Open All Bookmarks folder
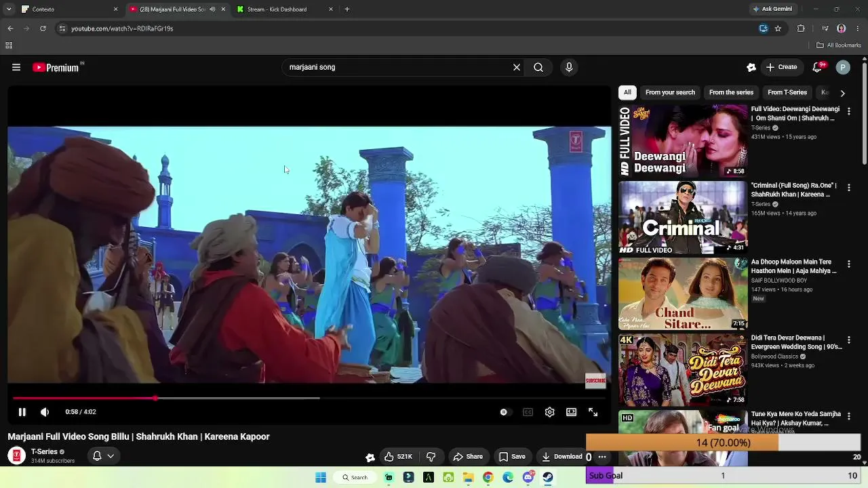The width and height of the screenshot is (868, 488). point(839,45)
